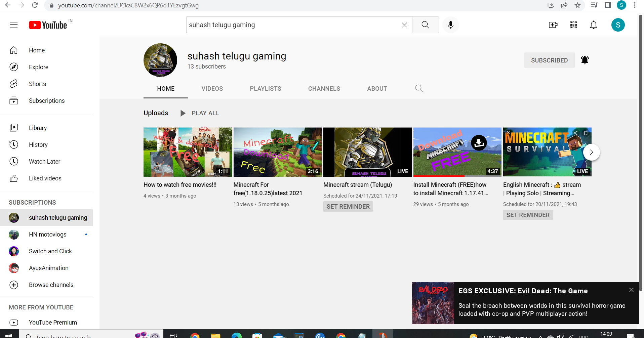The width and height of the screenshot is (644, 338).
Task: Switch to the VIDEOS tab
Action: (212, 89)
